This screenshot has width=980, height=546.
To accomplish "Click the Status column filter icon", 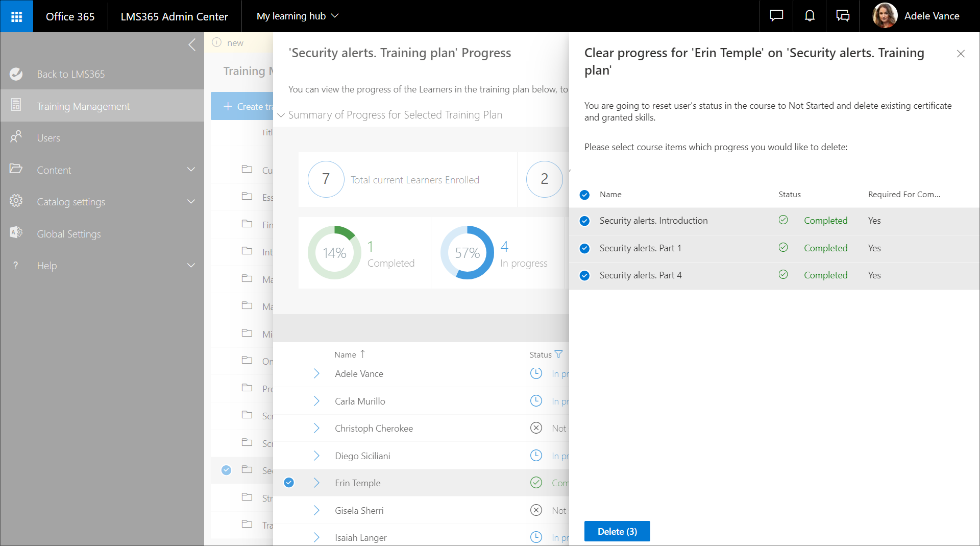I will pos(558,354).
